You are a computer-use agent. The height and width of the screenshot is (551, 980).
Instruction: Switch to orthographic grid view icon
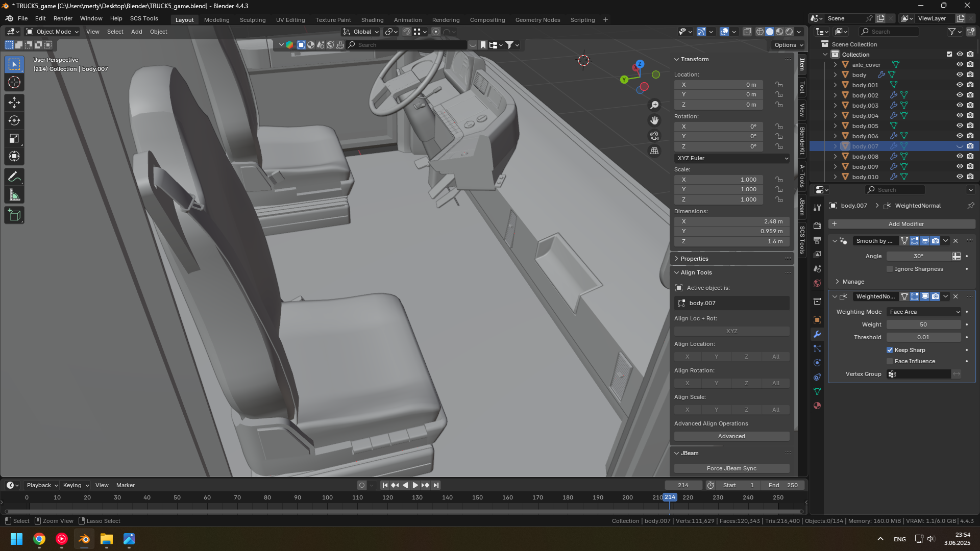654,151
